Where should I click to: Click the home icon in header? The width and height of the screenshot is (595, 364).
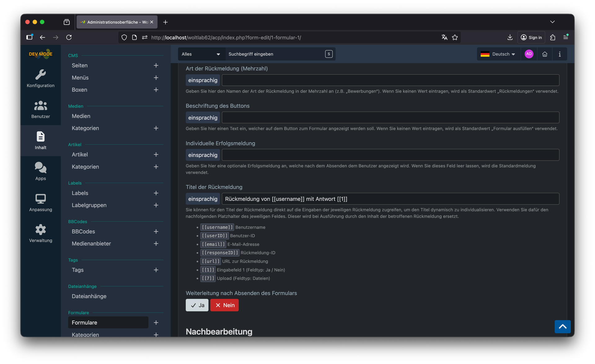544,54
